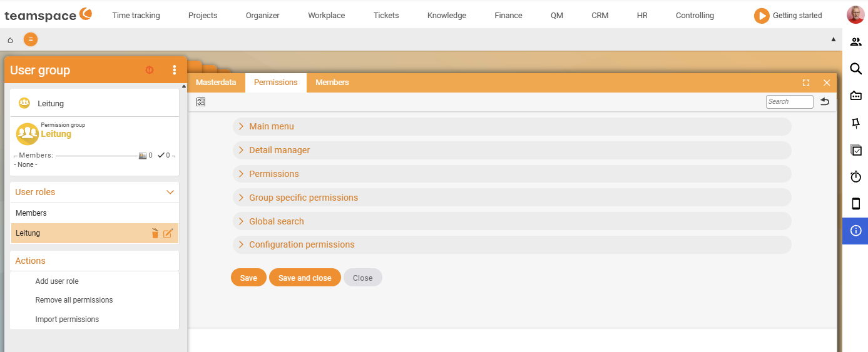Collapse the User roles panel
Viewport: 868px width, 352px height.
170,193
